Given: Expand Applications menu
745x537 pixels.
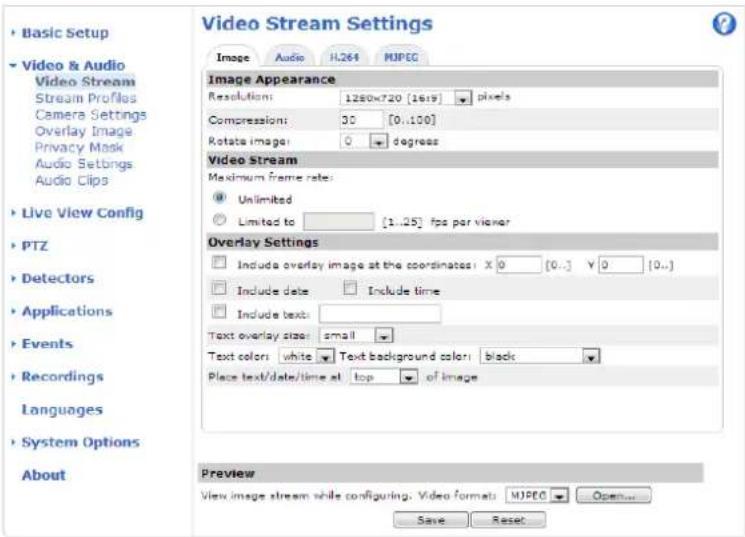Looking at the screenshot, I should click(67, 311).
